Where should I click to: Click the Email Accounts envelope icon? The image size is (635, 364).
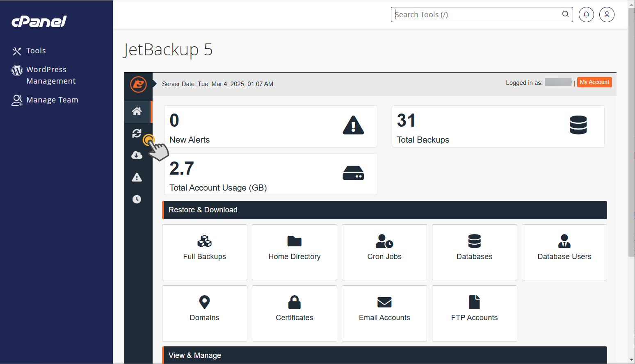[384, 303]
